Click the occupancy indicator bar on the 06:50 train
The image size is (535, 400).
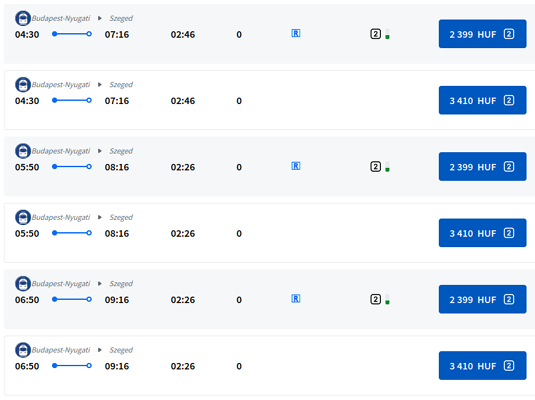click(x=387, y=299)
